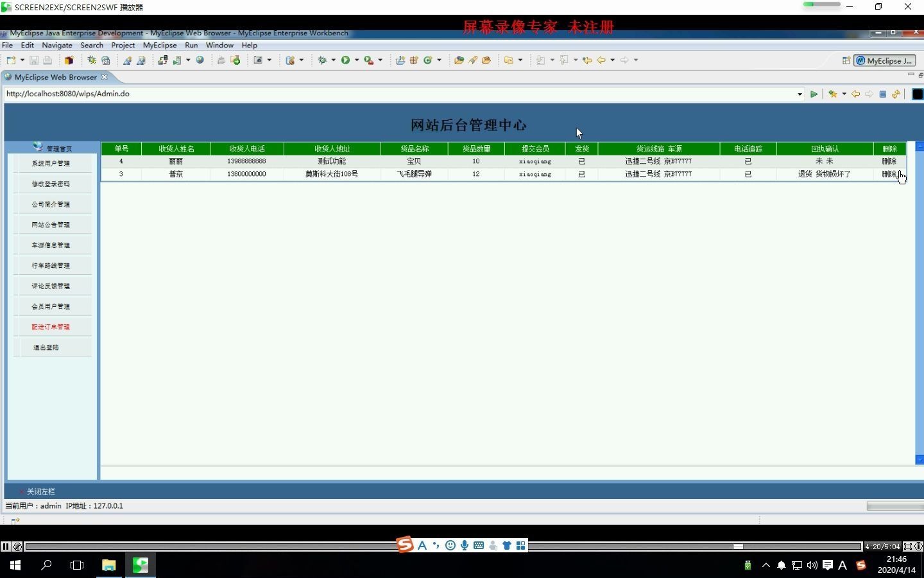924x578 pixels.
Task: Click the browser Go green arrow
Action: point(814,94)
